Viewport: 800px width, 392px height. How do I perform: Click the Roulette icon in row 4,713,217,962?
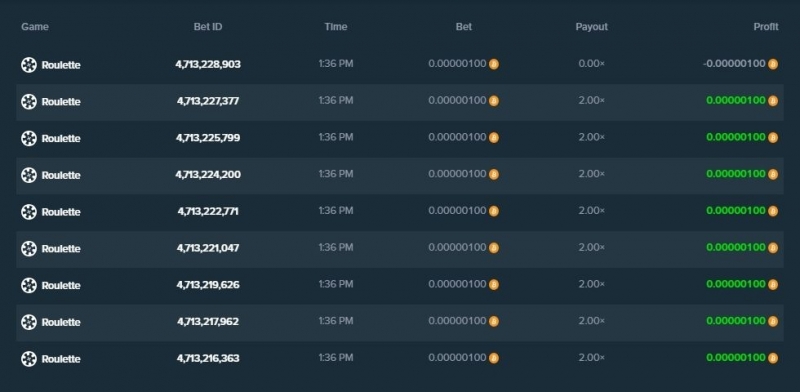29,322
